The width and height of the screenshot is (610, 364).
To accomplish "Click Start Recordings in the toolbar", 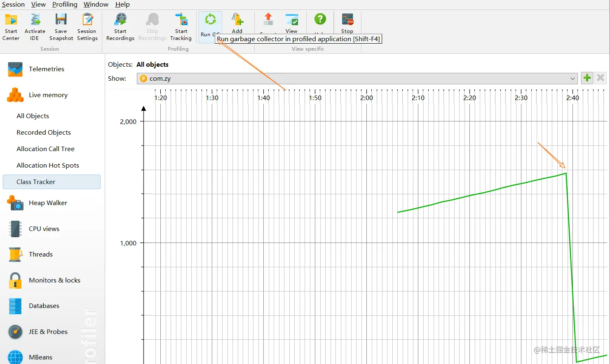I will (120, 27).
